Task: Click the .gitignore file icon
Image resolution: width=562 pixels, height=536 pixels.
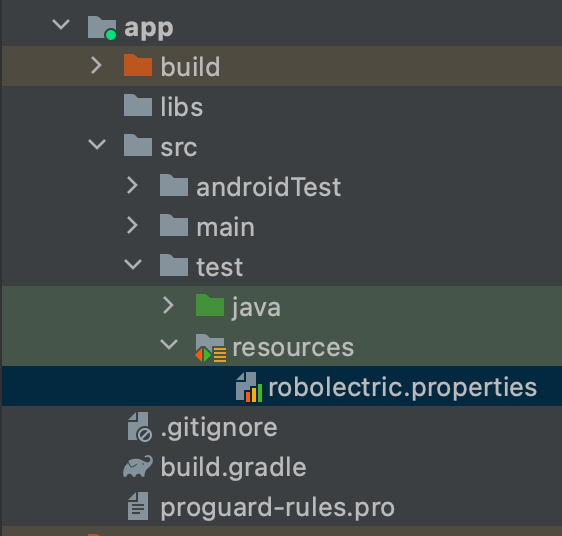Action: 140,427
